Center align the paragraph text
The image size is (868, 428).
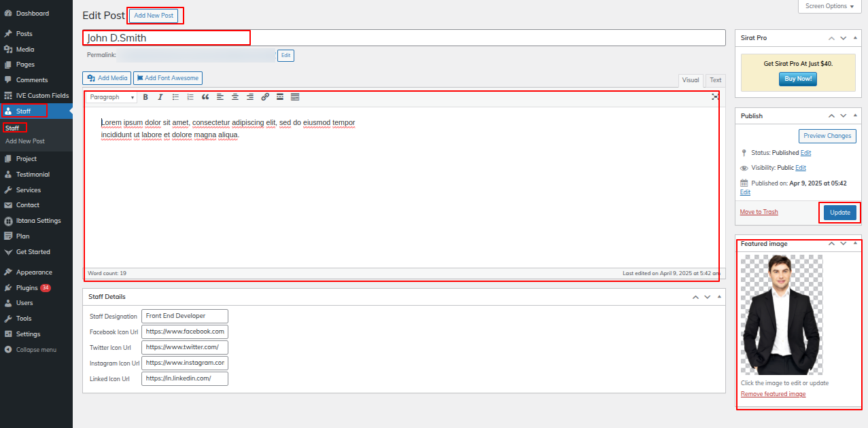pyautogui.click(x=235, y=97)
